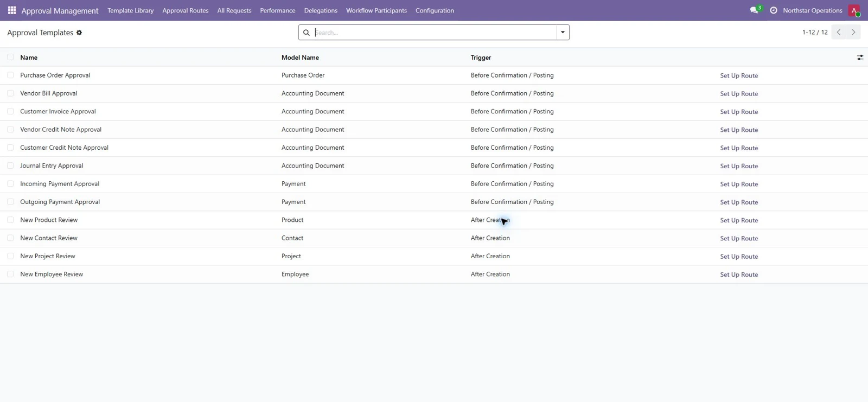Open the Northstar Operations company switcher
Viewport: 868px width, 402px height.
pyautogui.click(x=812, y=10)
